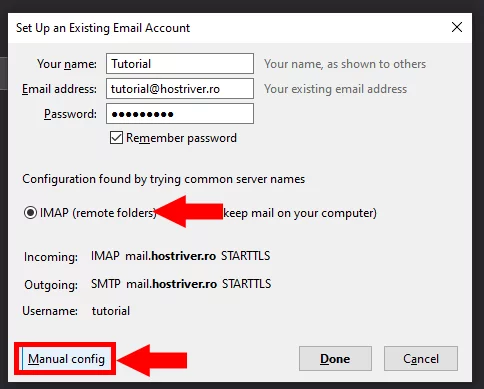This screenshot has height=389, width=484.
Task: Click the Username value tutorial
Action: 111,311
